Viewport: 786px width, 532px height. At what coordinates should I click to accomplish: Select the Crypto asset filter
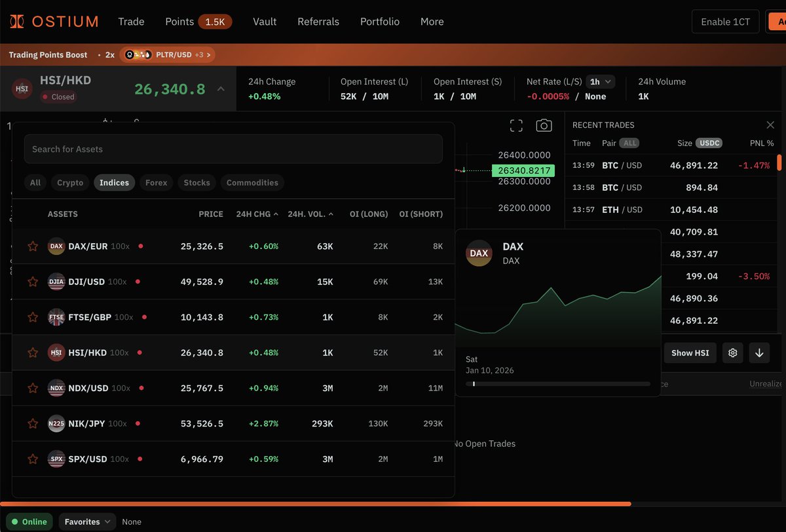[x=70, y=183]
